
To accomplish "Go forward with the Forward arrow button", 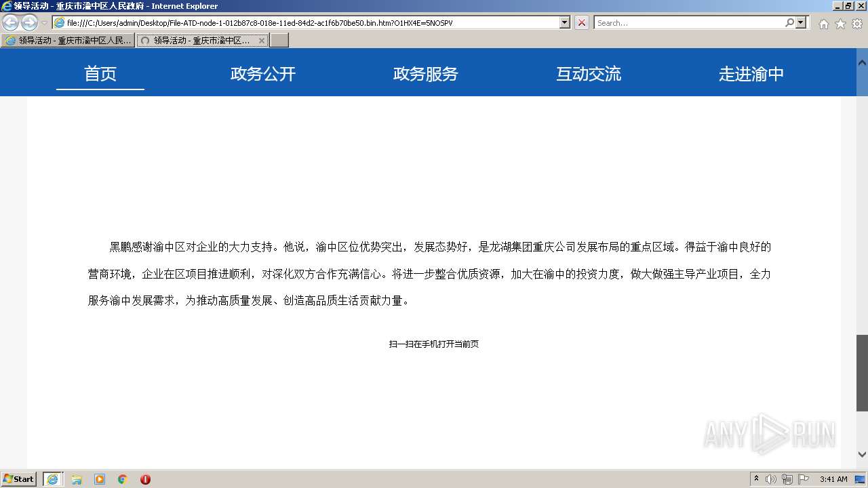I will pyautogui.click(x=29, y=23).
